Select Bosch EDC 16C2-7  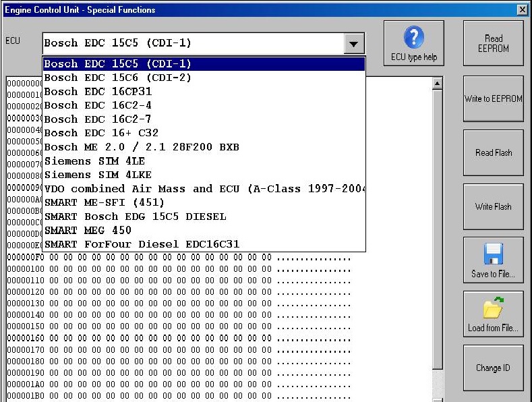click(x=204, y=119)
